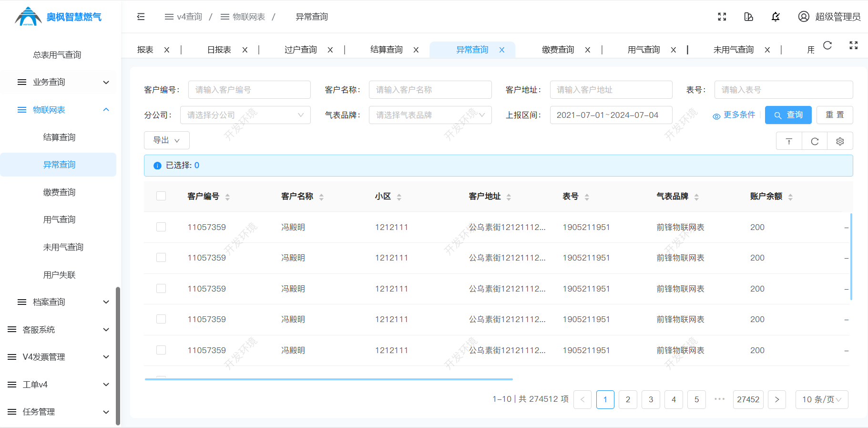Sort by 客户编号 column

227,197
